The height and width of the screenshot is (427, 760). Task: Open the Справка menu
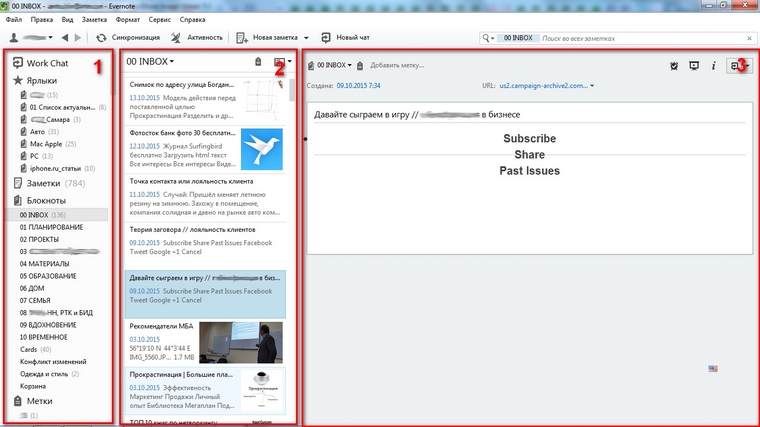pos(192,20)
